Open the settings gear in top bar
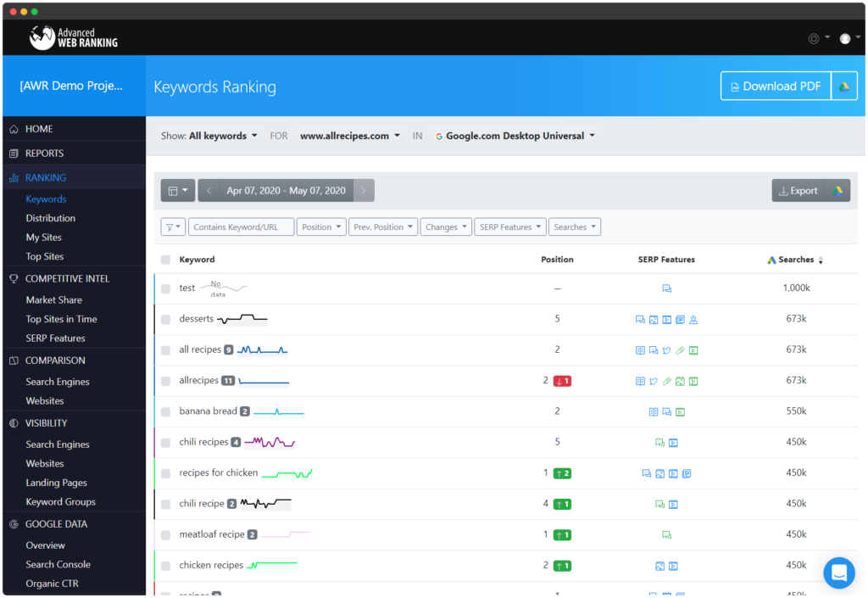 tap(814, 39)
